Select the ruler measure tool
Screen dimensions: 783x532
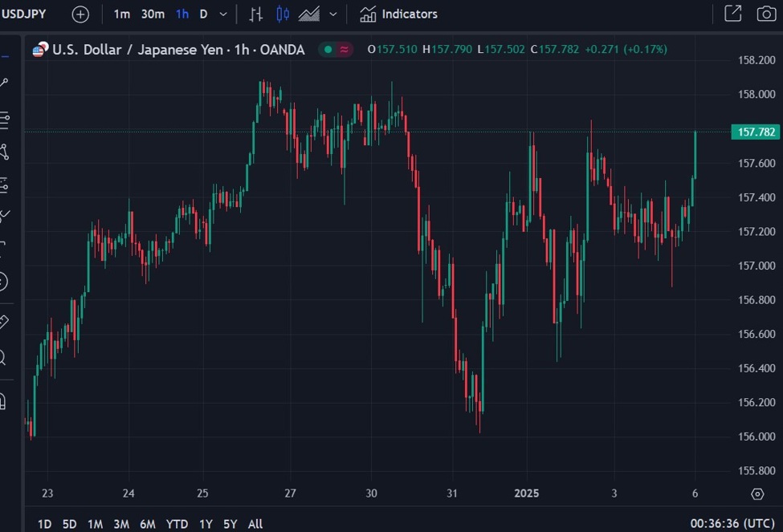coord(3,322)
